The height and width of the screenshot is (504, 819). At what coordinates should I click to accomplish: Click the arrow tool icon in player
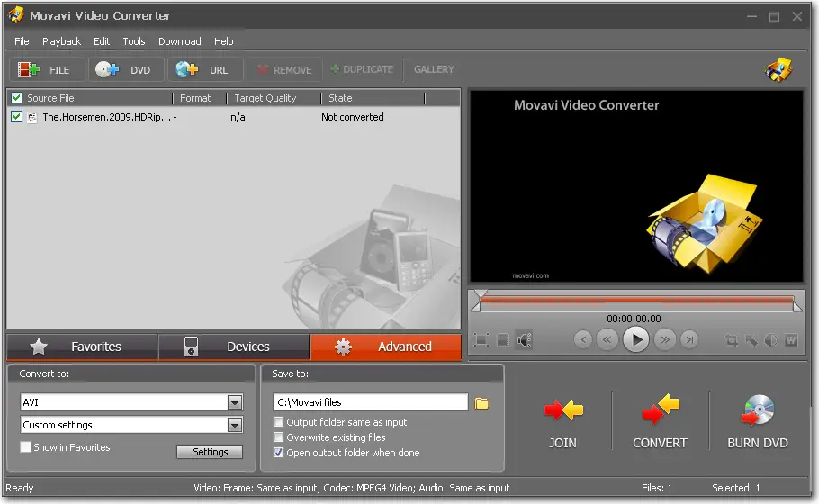pos(751,340)
